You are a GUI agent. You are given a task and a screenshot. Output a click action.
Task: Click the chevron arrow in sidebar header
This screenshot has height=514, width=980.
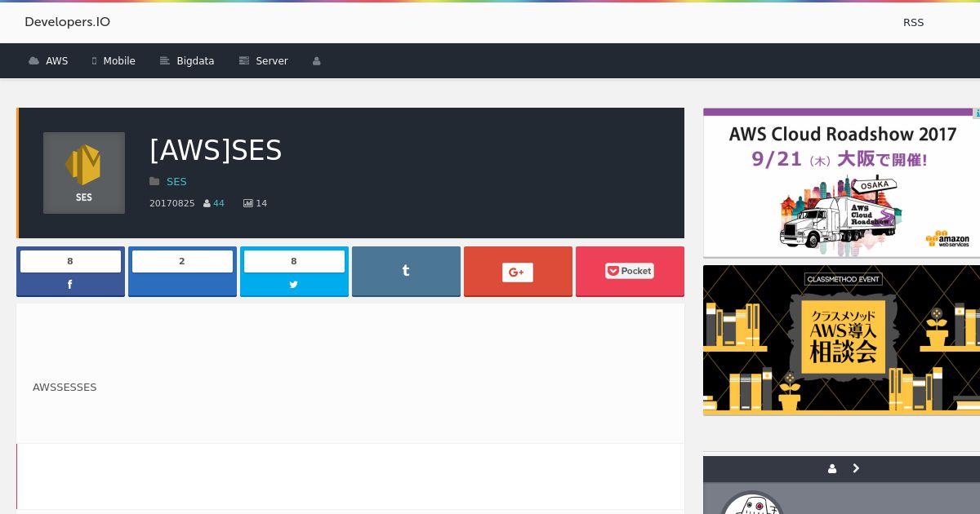pyautogui.click(x=856, y=468)
